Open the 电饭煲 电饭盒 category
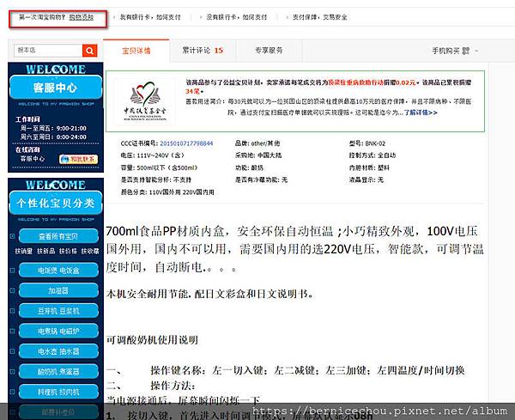Image resolution: width=515 pixels, height=420 pixels. coord(58,271)
